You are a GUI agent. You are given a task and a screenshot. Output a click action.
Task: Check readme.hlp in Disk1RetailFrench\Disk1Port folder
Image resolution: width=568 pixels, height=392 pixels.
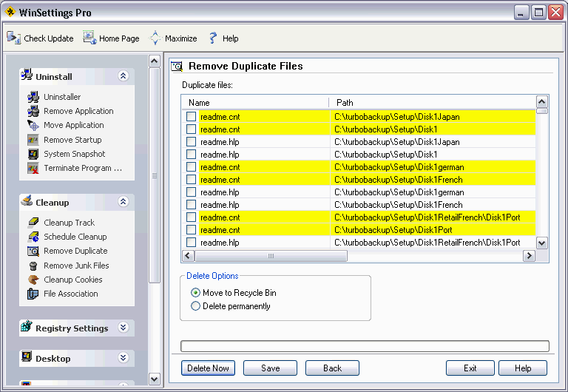pyautogui.click(x=191, y=243)
